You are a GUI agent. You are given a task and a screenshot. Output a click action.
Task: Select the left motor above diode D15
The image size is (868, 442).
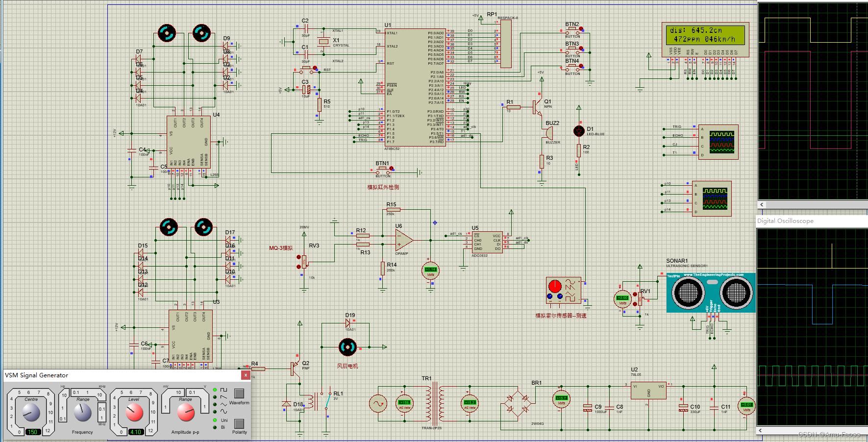tap(169, 227)
